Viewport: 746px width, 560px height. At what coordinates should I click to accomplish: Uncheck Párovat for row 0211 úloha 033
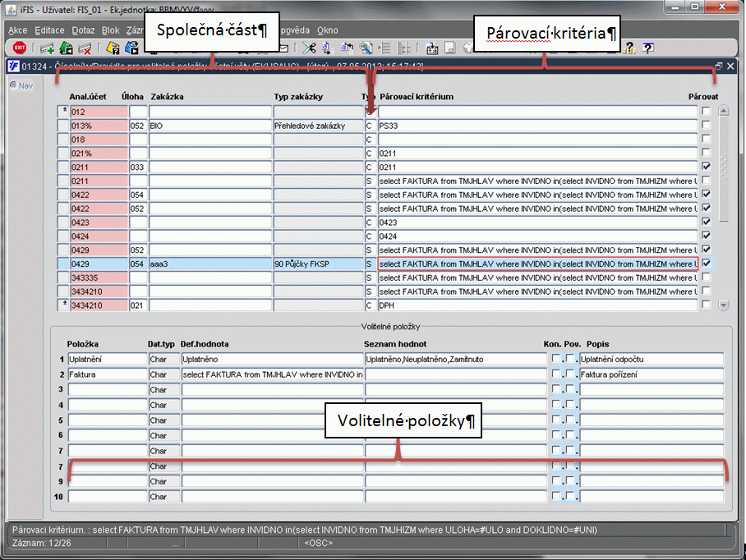coord(706,167)
